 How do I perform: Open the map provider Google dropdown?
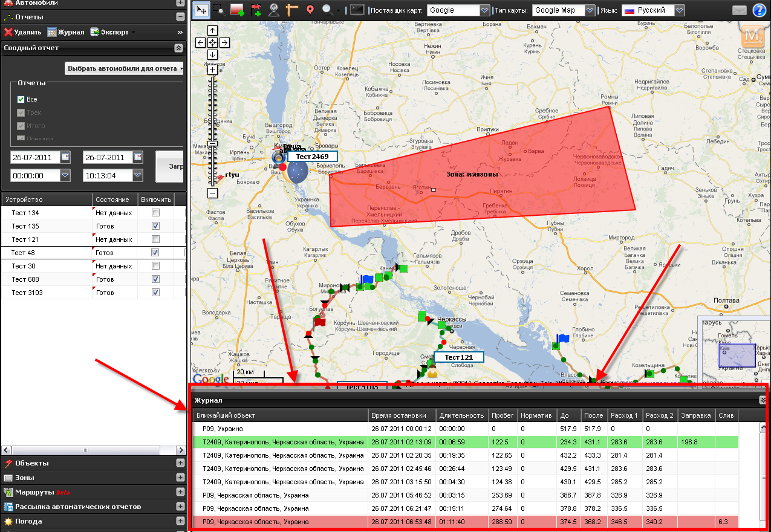484,10
